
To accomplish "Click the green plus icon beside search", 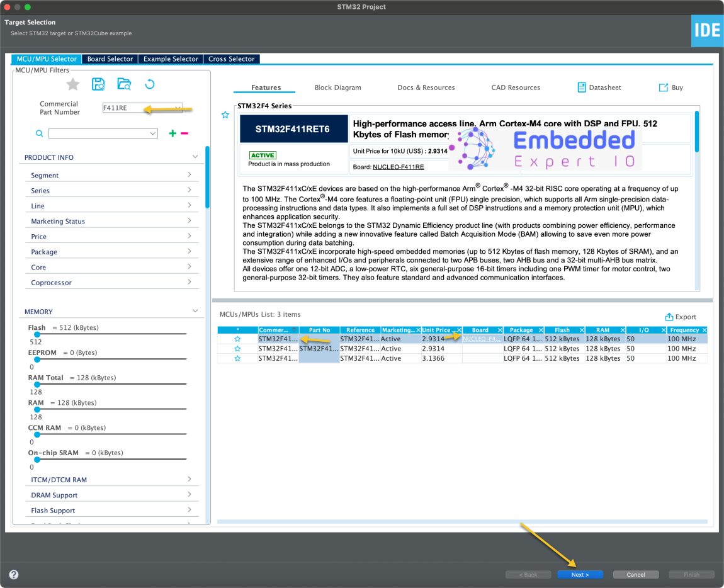I will coord(173,133).
